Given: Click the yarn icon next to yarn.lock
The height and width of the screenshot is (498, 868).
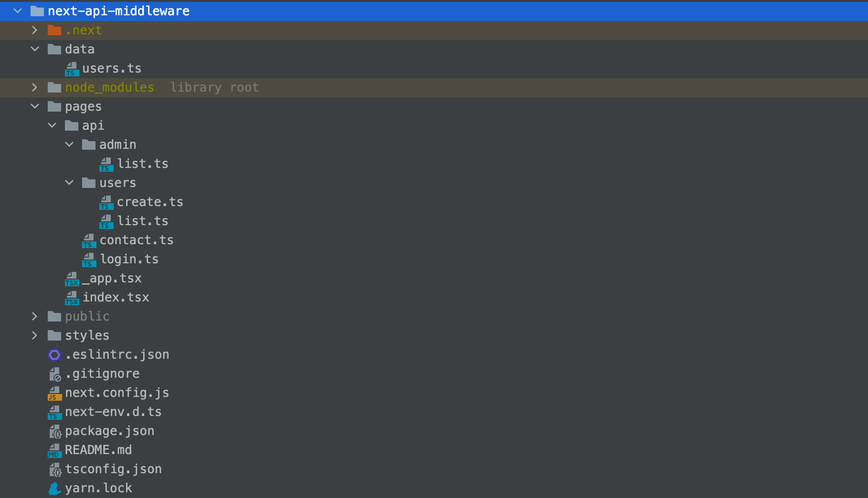Looking at the screenshot, I should 54,488.
